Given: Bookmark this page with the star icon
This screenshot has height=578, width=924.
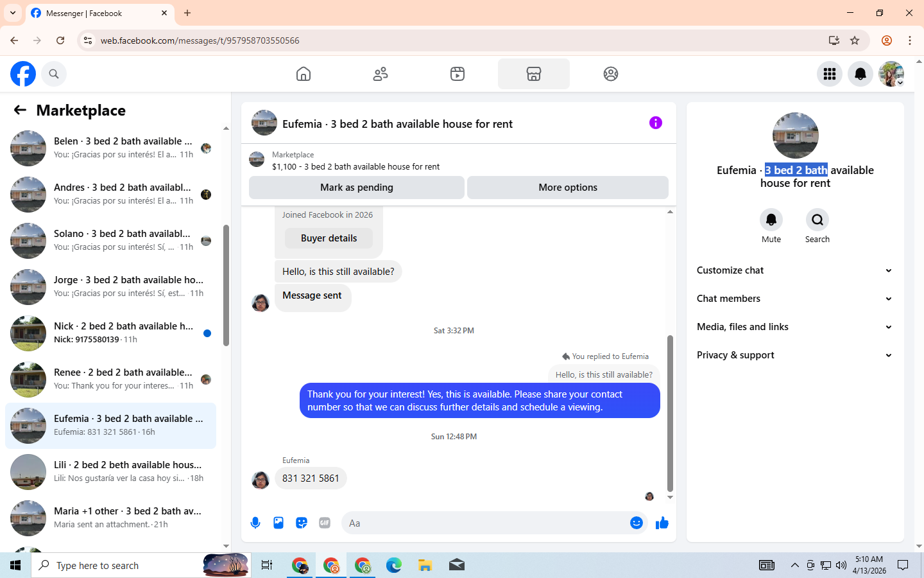Looking at the screenshot, I should [x=855, y=40].
